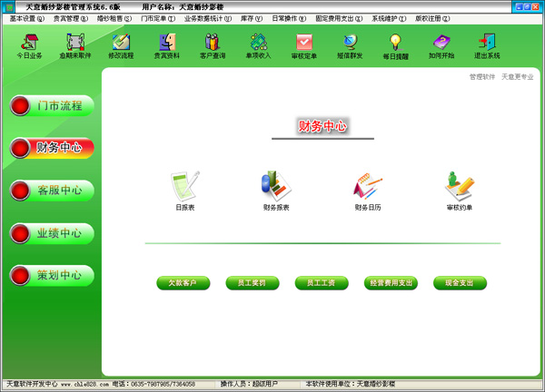Open 每日提醒 lightbulb icon
Image resolution: width=545 pixels, height=392 pixels.
pos(395,43)
